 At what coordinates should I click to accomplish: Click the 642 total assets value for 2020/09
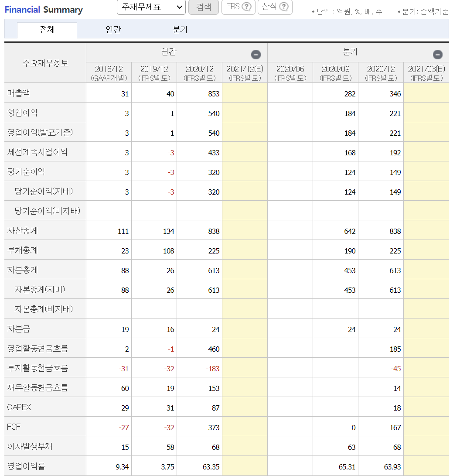pos(350,232)
